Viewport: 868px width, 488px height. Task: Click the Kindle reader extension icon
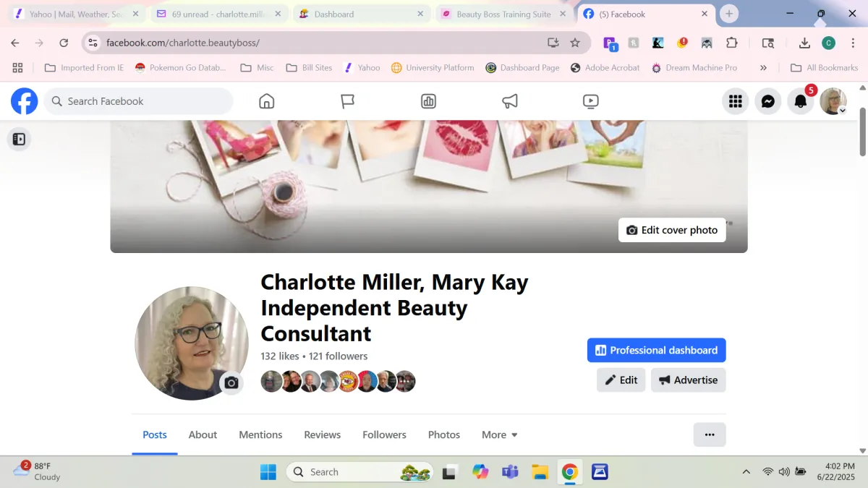658,43
